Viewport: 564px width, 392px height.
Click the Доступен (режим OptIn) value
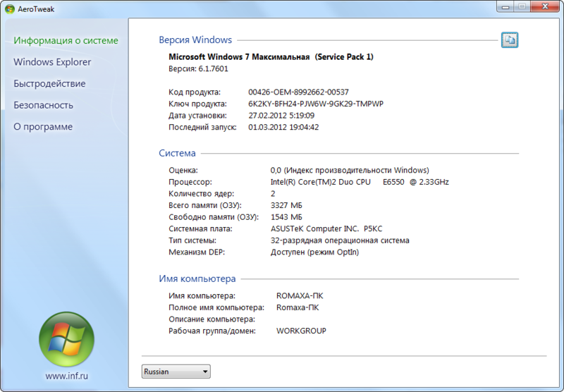coord(314,252)
